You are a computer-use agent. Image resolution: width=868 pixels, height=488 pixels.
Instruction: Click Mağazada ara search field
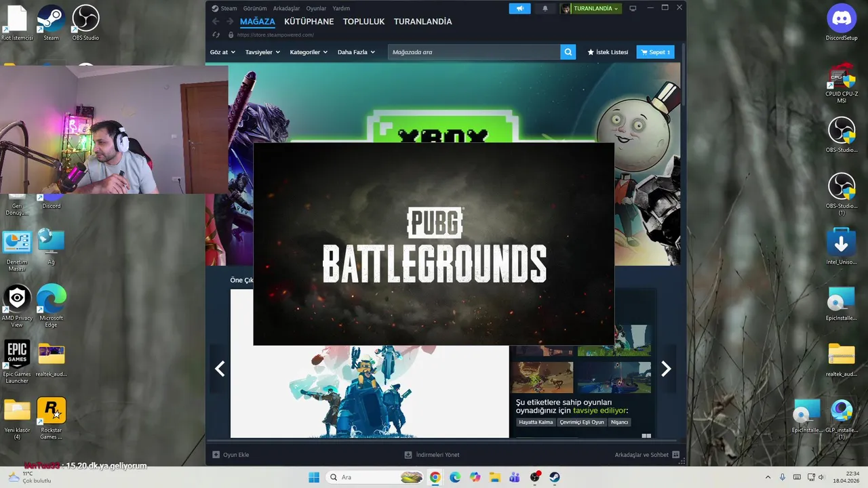pyautogui.click(x=474, y=52)
